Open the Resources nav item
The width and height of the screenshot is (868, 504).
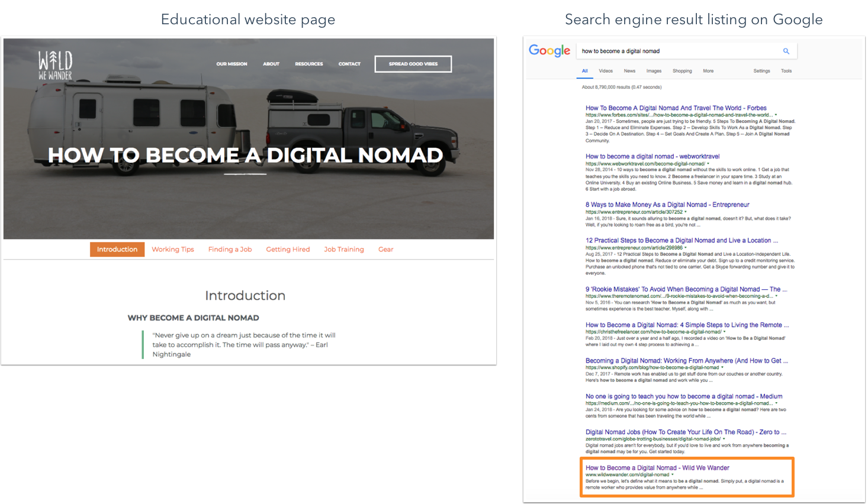[309, 64]
